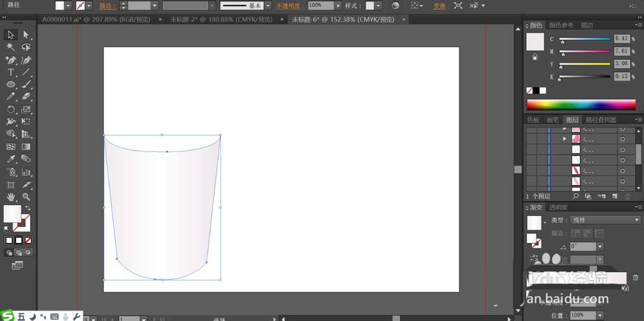Click the CMYK color spectrum bar
Screen dimensions: 644x321
coord(581,104)
